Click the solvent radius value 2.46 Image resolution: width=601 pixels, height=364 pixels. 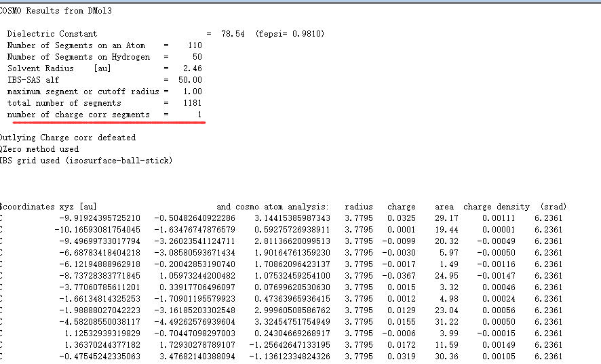pyautogui.click(x=193, y=68)
